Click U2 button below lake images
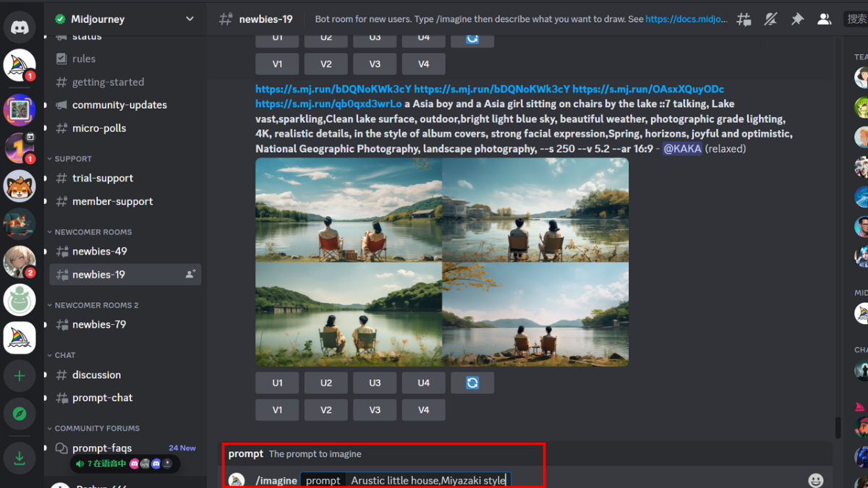 pos(326,382)
